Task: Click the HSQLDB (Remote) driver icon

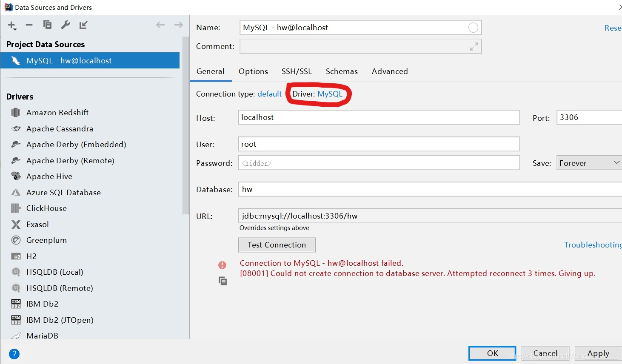Action: [x=16, y=288]
